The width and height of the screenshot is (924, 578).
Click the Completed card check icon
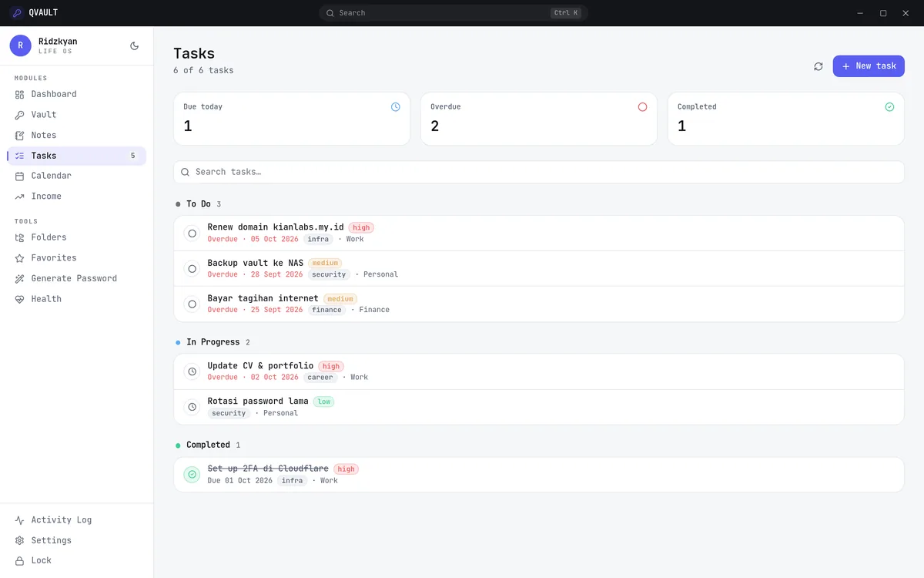(889, 107)
